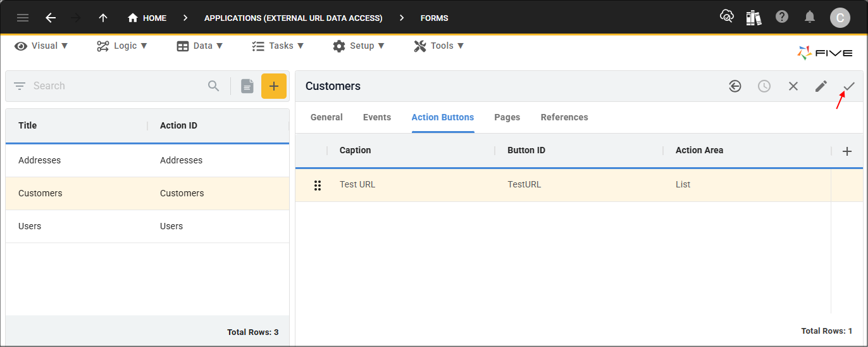Open the General tab
868x347 pixels.
click(x=326, y=117)
